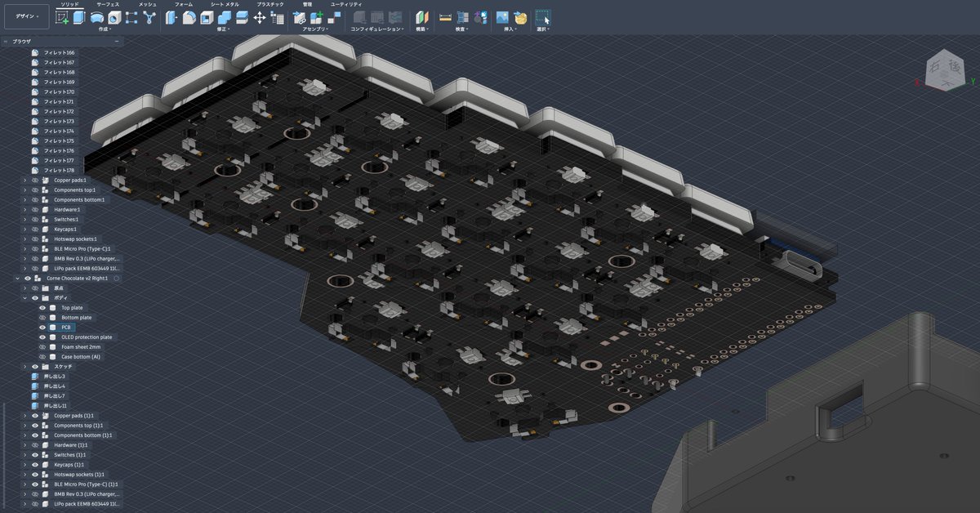Image resolution: width=980 pixels, height=513 pixels.
Task: Open the アセンブリ dropdown menu
Action: (314, 29)
